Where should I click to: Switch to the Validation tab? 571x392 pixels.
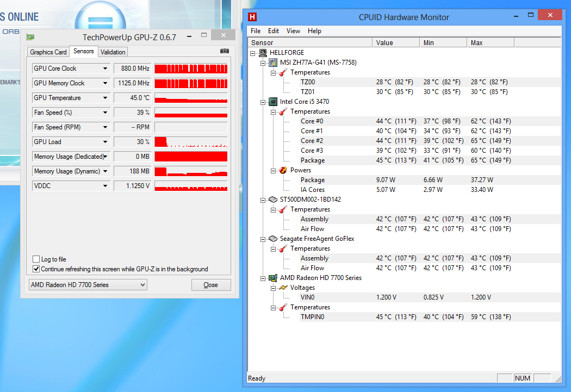(x=113, y=52)
